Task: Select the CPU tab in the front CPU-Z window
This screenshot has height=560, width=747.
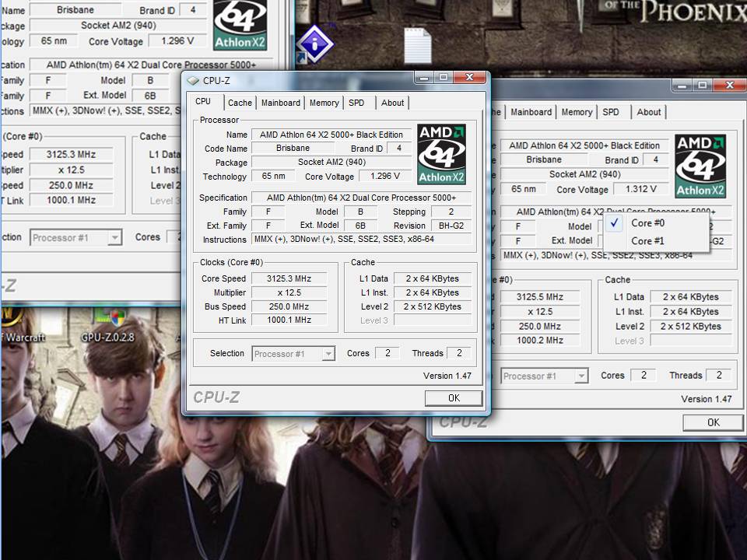Action: pos(203,101)
